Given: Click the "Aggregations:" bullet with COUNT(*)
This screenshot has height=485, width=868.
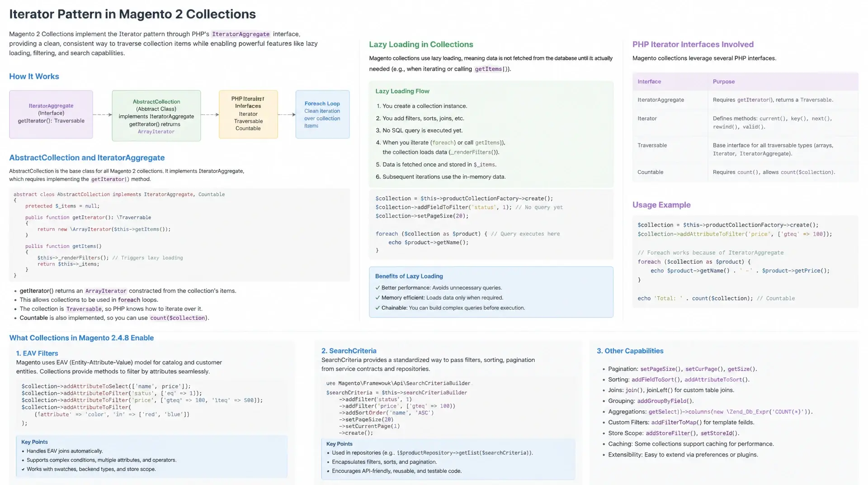Looking at the screenshot, I should tap(710, 412).
